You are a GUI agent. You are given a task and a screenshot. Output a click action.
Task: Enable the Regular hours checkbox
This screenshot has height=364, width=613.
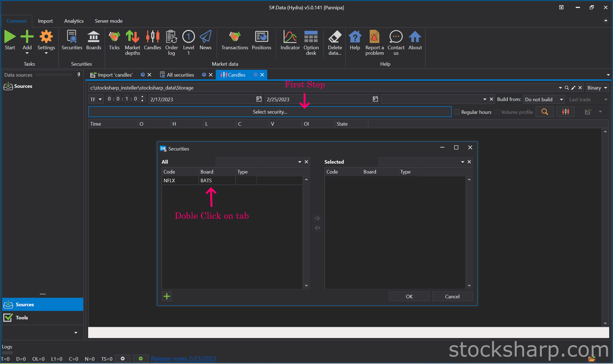[x=457, y=112]
